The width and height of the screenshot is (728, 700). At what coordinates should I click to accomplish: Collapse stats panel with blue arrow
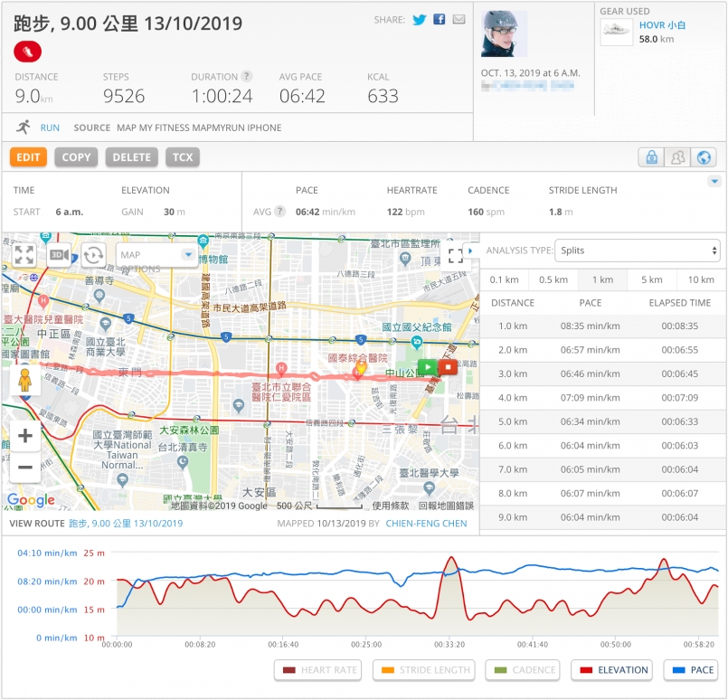click(714, 181)
